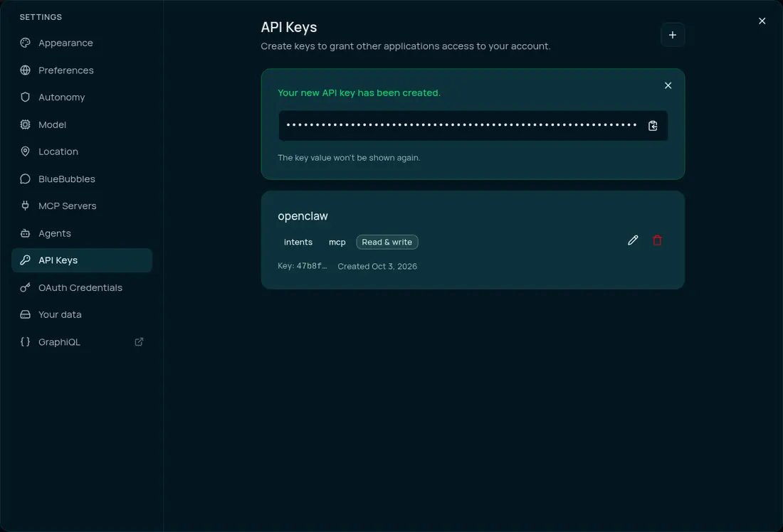Viewport: 783px width, 532px height.
Task: Open OAuth Credentials section
Action: tap(82, 287)
